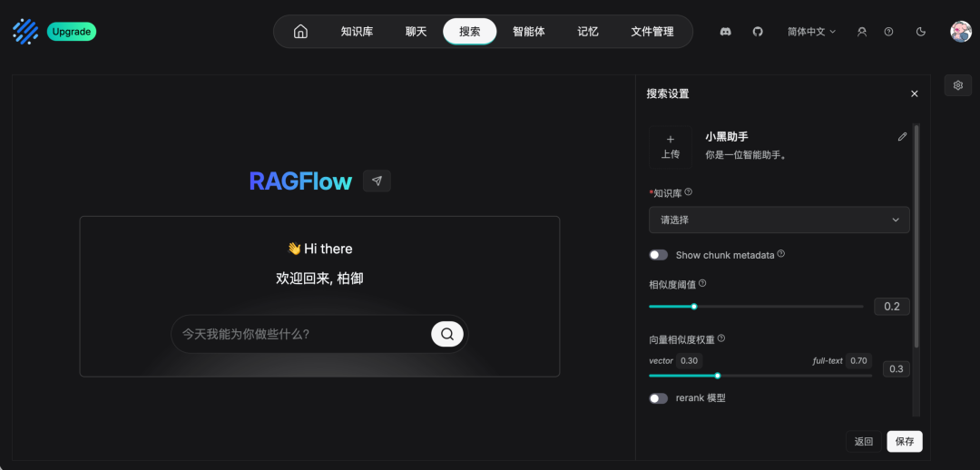Click the 向量相似度权重 slider handle
980x470 pixels.
point(718,376)
